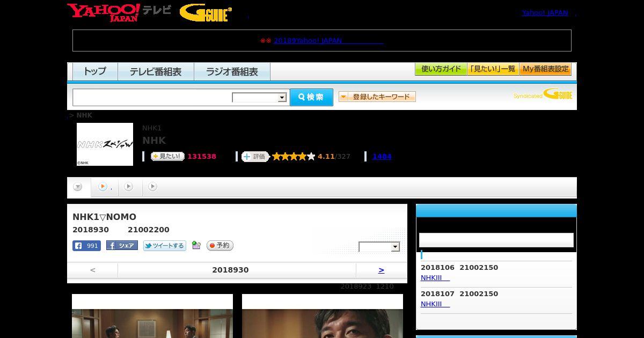The height and width of the screenshot is (338, 644).
Task: Follow the Yahoo! JAPAN link at top right
Action: tap(545, 12)
